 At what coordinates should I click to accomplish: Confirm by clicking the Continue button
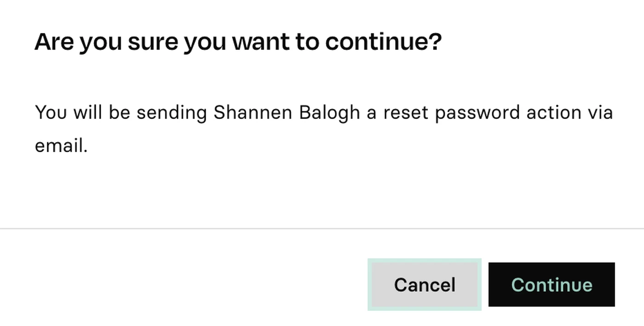(552, 285)
